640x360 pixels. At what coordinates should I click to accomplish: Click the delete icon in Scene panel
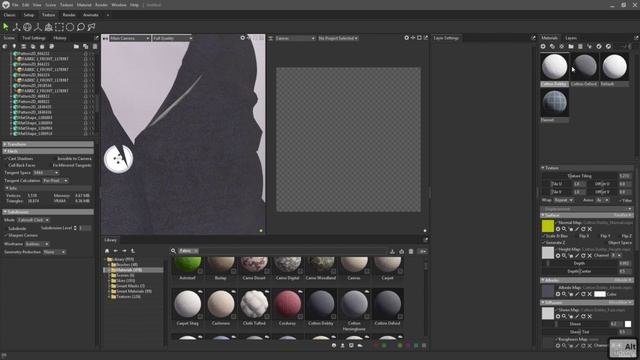tap(95, 47)
